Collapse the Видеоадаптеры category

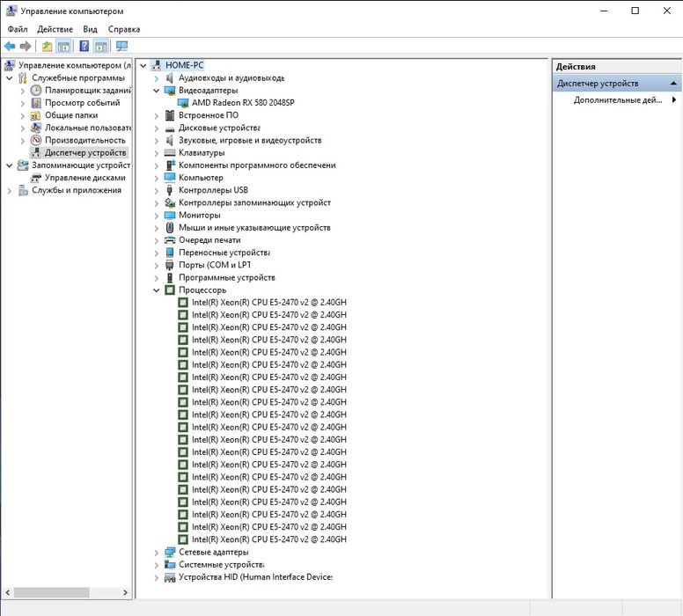pos(157,91)
